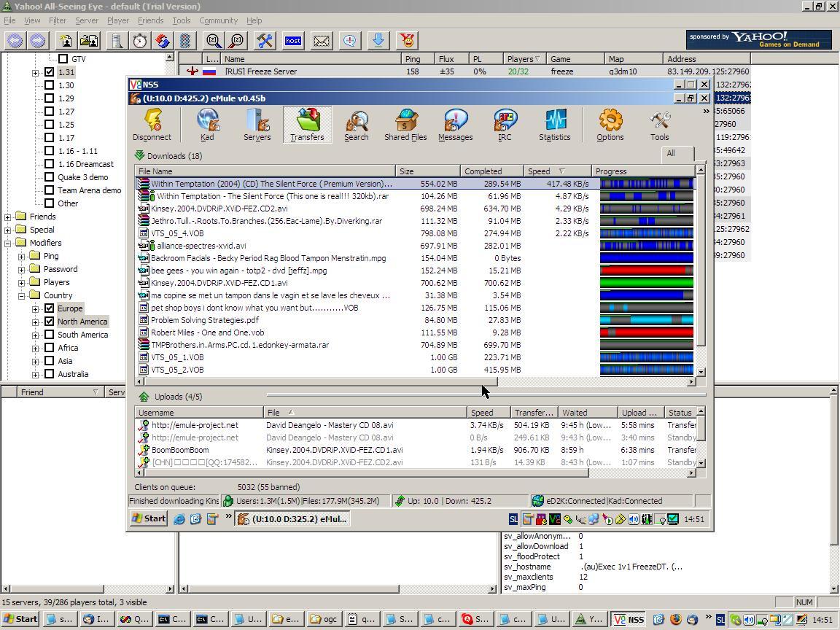840x630 pixels.
Task: Check the Quake 3 demo filter
Action: click(x=50, y=177)
